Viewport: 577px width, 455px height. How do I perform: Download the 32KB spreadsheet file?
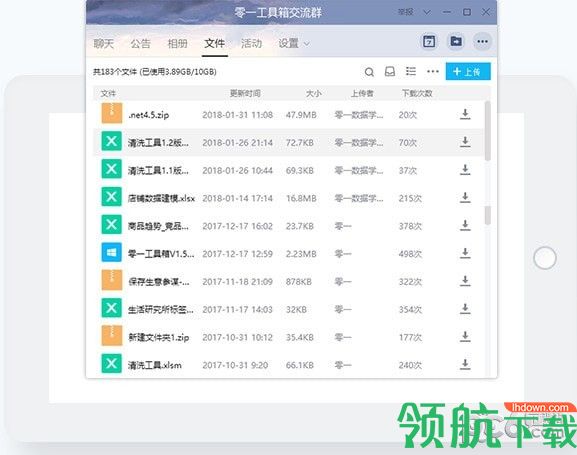tap(465, 309)
